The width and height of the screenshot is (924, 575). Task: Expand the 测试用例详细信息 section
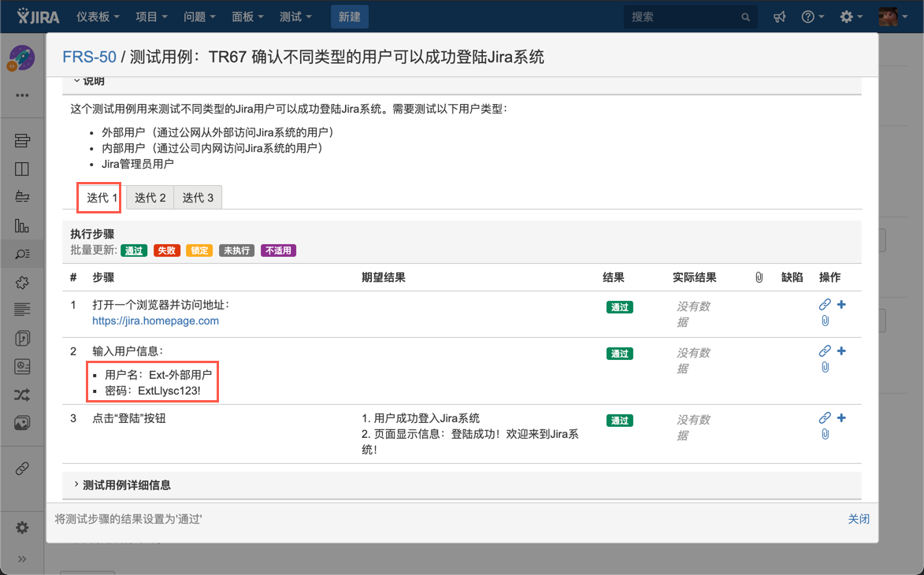[x=122, y=485]
